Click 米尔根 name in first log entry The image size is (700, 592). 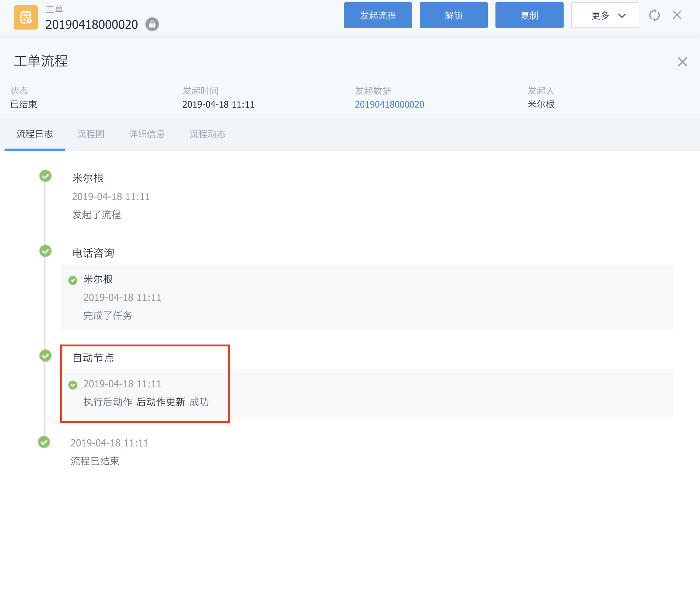click(88, 178)
